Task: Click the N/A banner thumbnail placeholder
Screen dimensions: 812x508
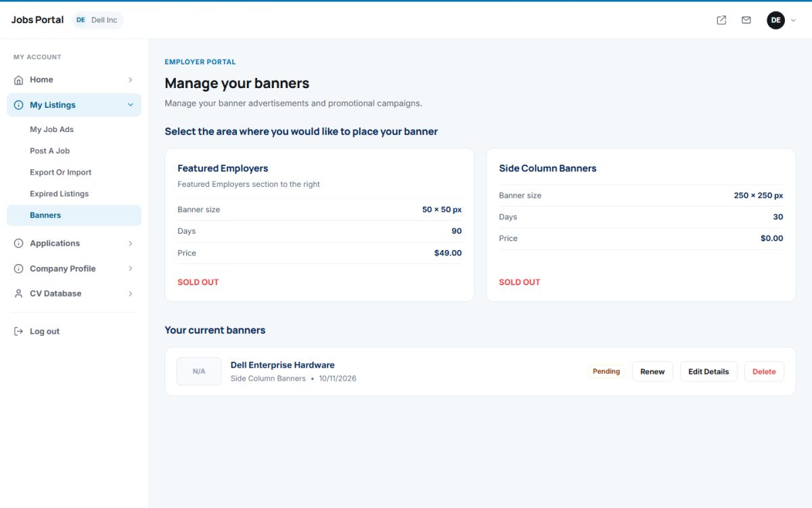Action: coord(199,371)
